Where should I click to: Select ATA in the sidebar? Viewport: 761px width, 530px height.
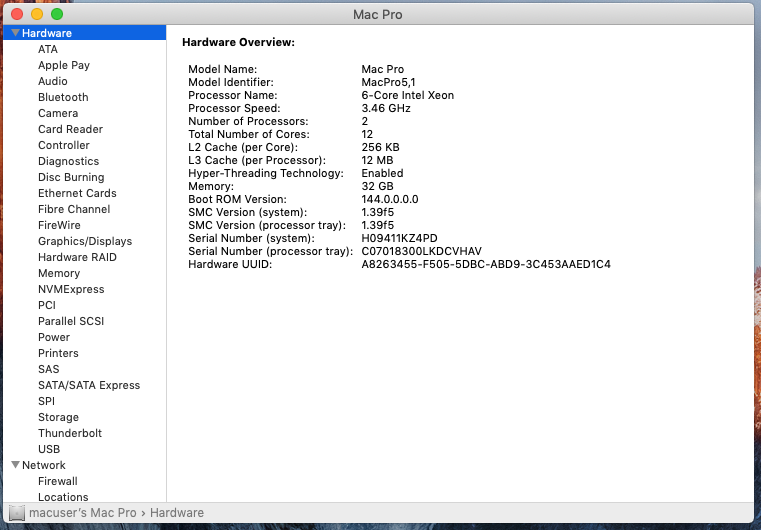coord(48,49)
